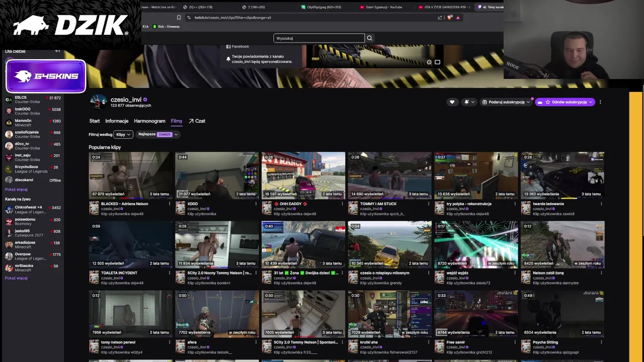Click banner settings gear icon

429,62
